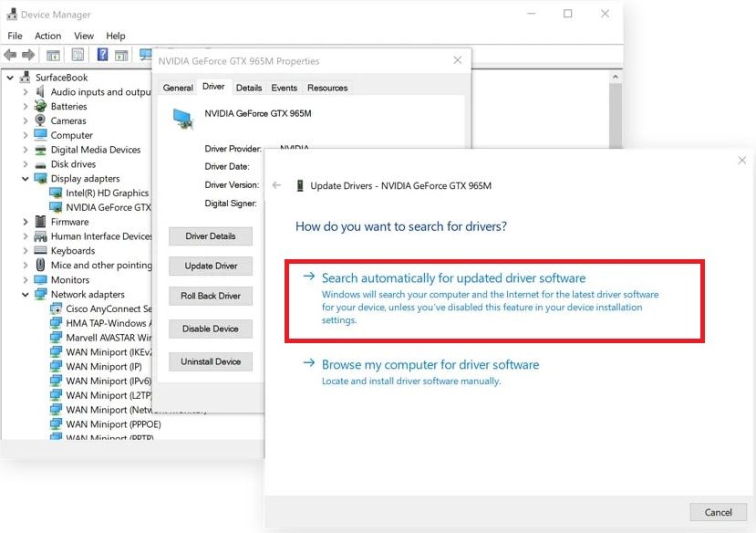Click the Intel(R) HD Graphics adapter icon
Screen dimensions: 756x533
[x=56, y=193]
